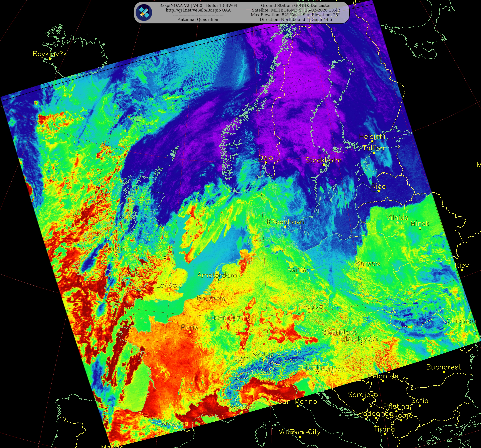The height and width of the screenshot is (448, 481).
Task: Click the Warsaw city label
Action: pyautogui.click(x=368, y=263)
